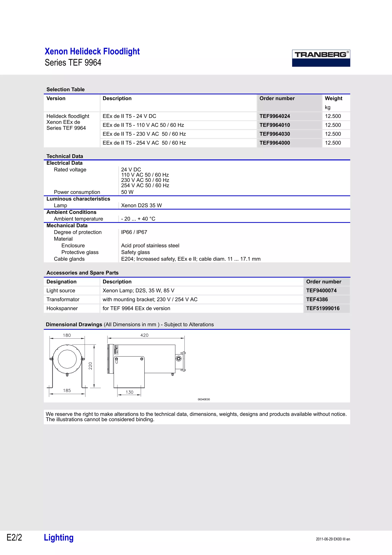Click order number TEF9964000
This screenshot has width=392, height=555.
coord(275,143)
